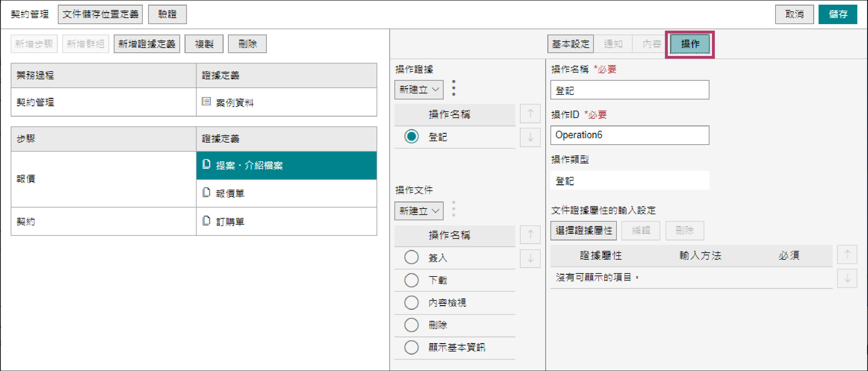Screen dimensions: 868x371
Task: Click up arrow next to 證據屬性 table
Action: click(847, 255)
